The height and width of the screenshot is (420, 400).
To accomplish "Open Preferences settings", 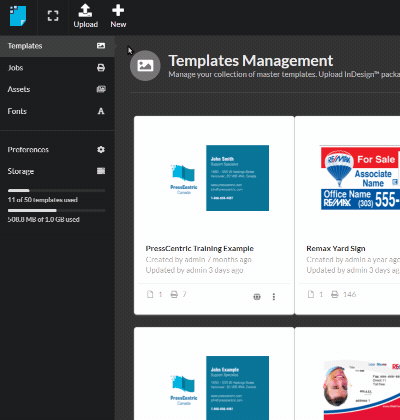I will [x=57, y=149].
